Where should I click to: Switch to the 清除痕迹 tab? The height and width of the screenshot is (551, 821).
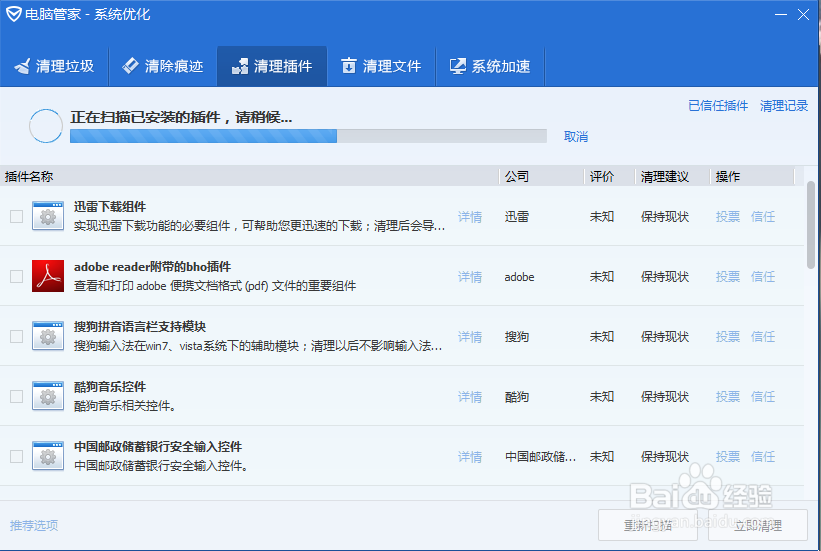[163, 66]
